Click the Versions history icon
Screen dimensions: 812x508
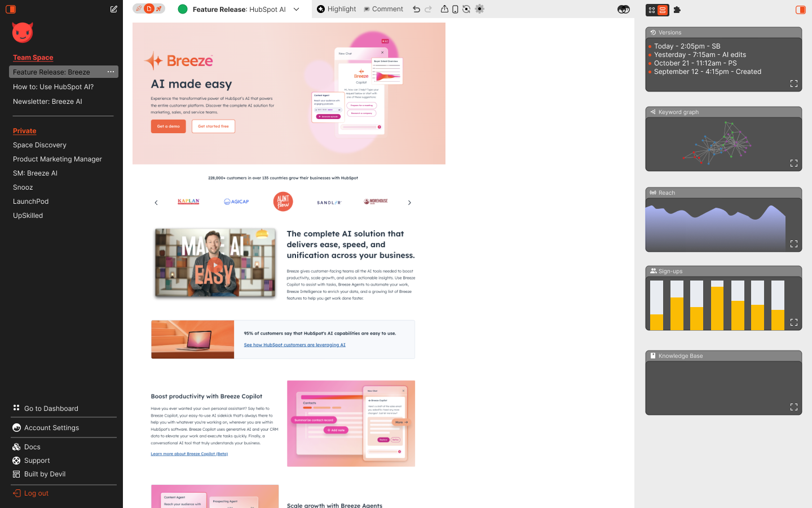coord(653,32)
